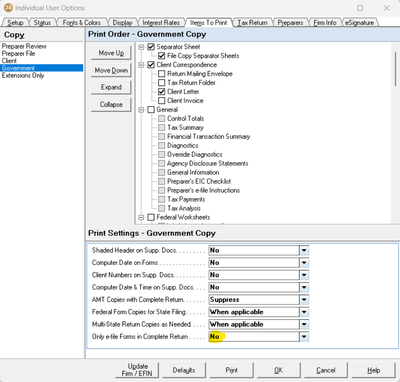Click the Move Down button
The width and height of the screenshot is (400, 382).
click(x=111, y=70)
